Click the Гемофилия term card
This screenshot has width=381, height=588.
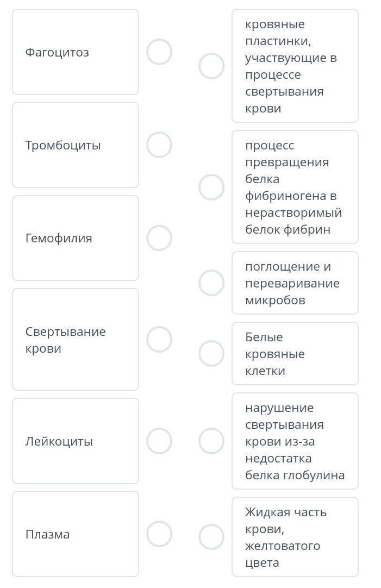tap(76, 238)
